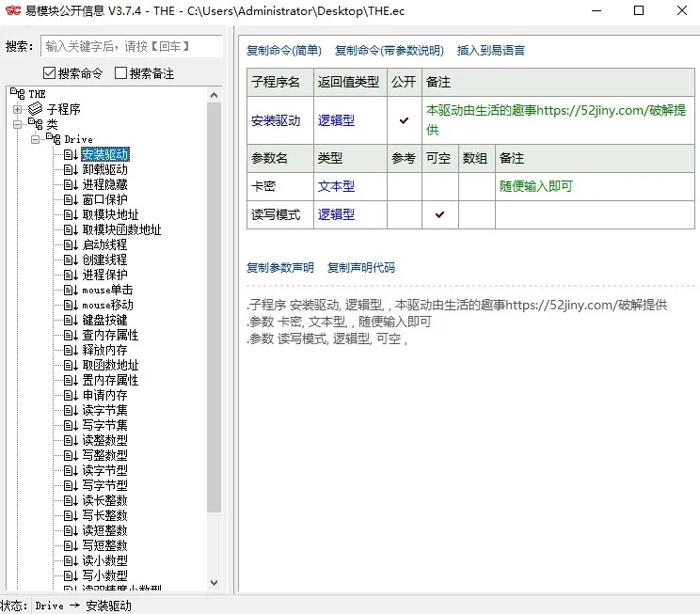Click the icon beside 取模块地址
The height and width of the screenshot is (614, 700).
click(x=71, y=214)
